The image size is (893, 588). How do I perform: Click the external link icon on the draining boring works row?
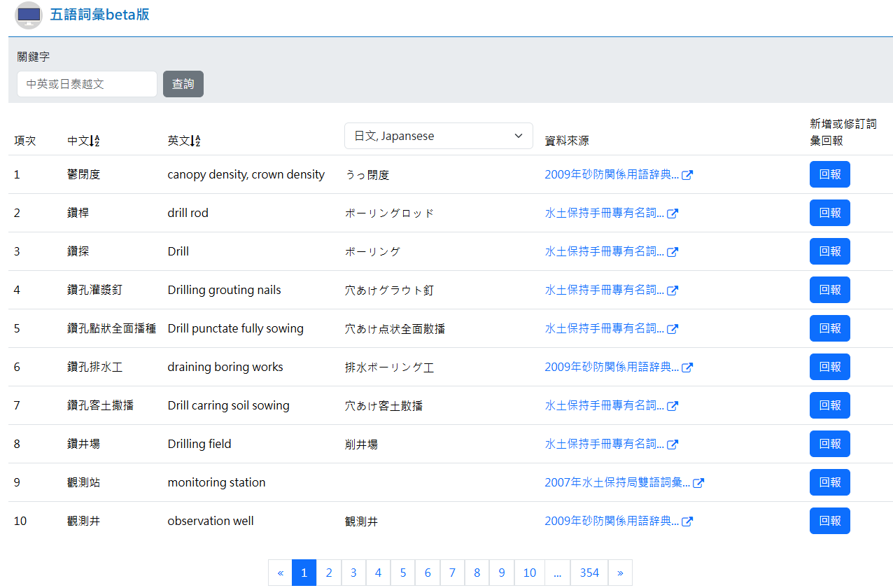(x=688, y=367)
